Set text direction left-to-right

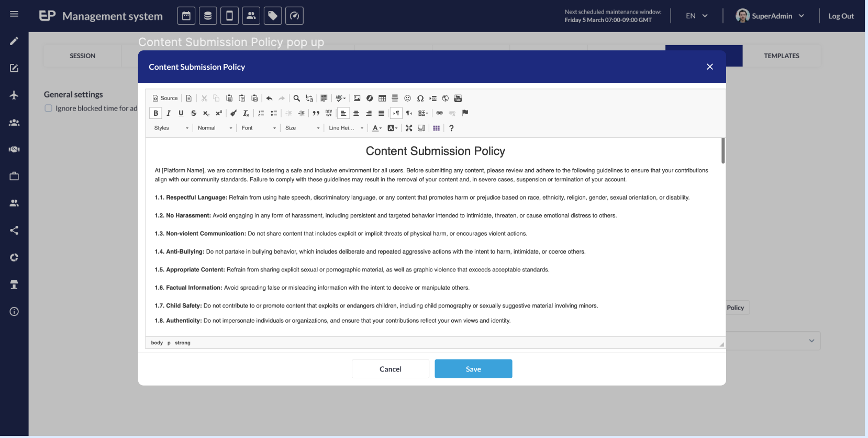pos(396,113)
